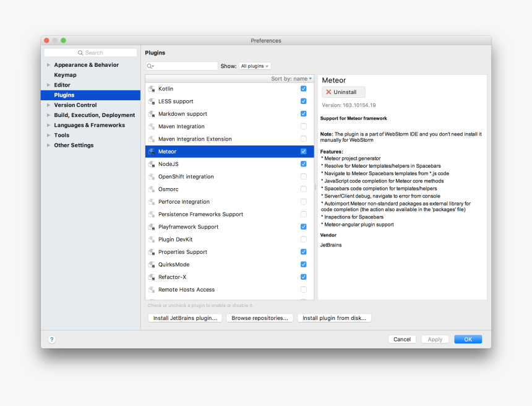
Task: Click the Apply button
Action: 435,339
